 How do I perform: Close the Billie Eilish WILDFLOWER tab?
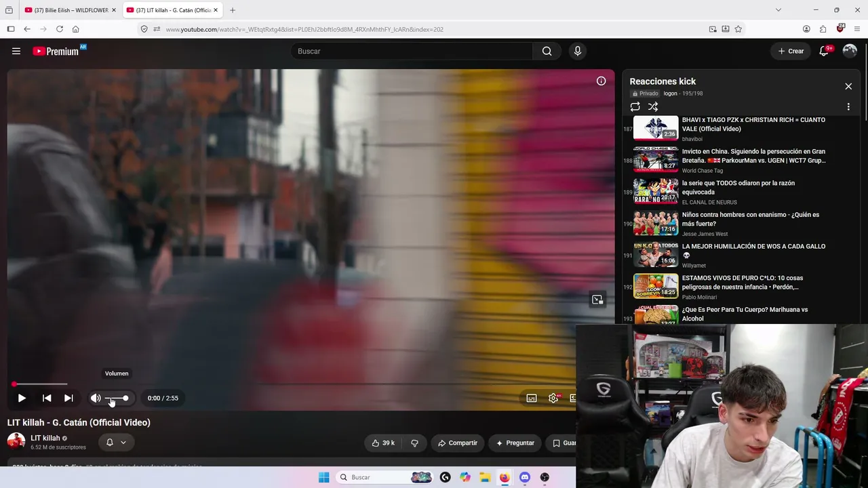(114, 10)
